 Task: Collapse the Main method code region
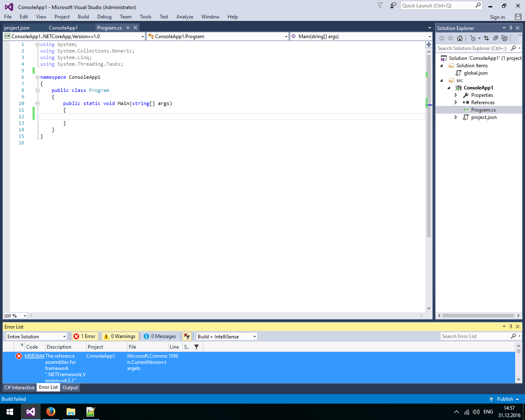37,103
